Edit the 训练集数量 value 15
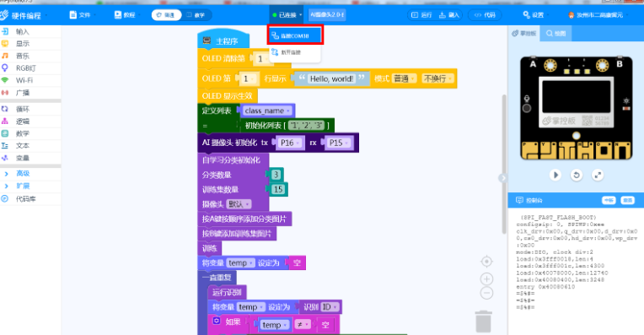This screenshot has height=335, width=644. [x=278, y=189]
